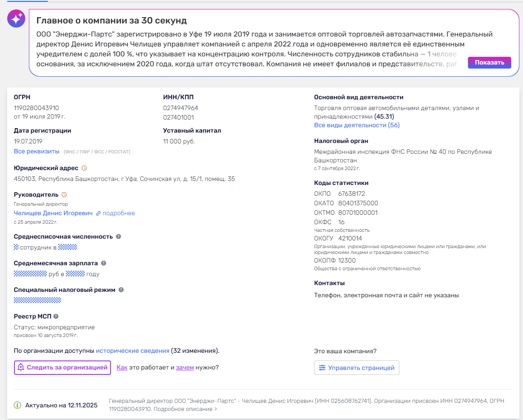
Task: Click the sparkle AI summary icon
Action: coord(16,18)
